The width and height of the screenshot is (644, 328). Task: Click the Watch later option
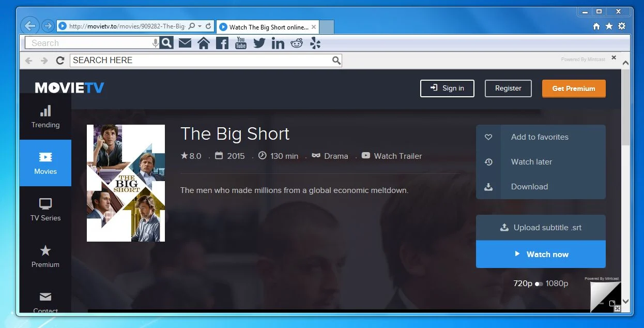tap(541, 162)
